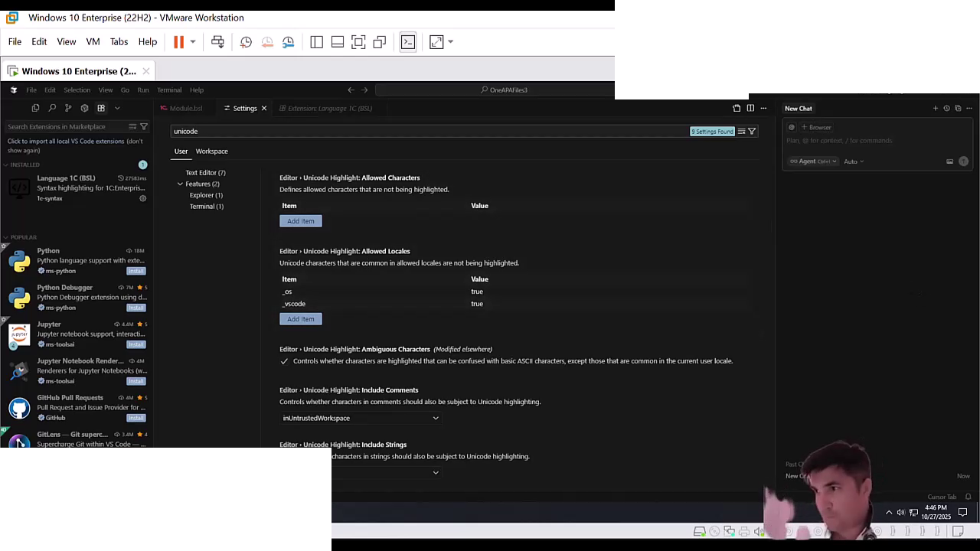
Task: Pause the virtual machine in VMware toolbar
Action: coord(178,42)
